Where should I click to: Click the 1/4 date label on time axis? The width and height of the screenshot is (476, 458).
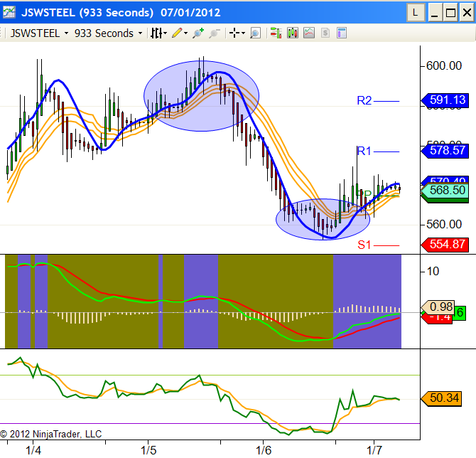pos(33,450)
